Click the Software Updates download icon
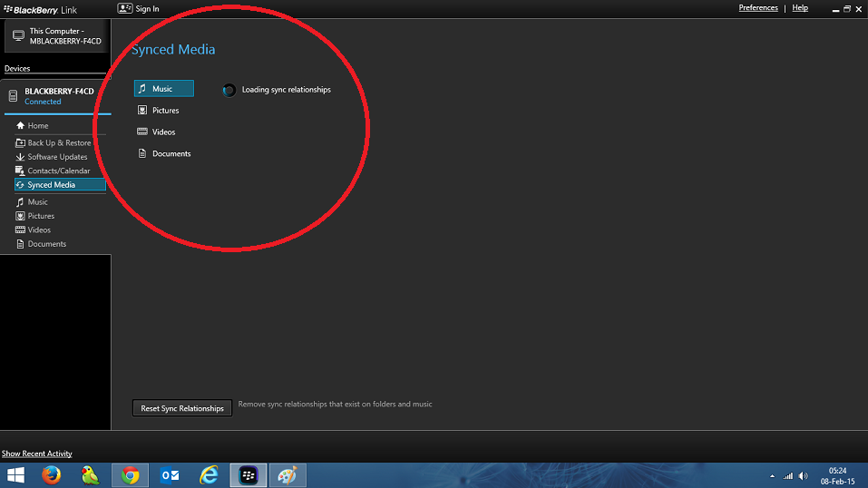Image resolution: width=868 pixels, height=488 pixels. point(21,157)
